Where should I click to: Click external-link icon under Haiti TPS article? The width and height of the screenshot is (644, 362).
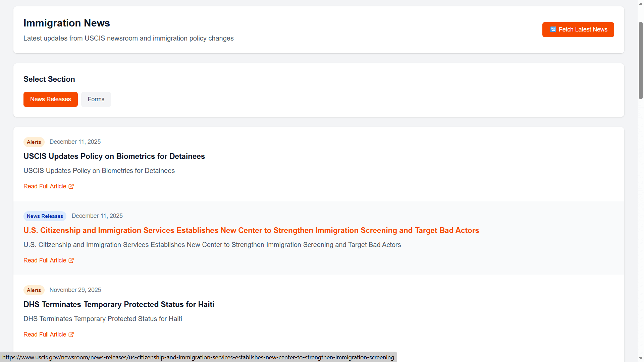pos(71,335)
